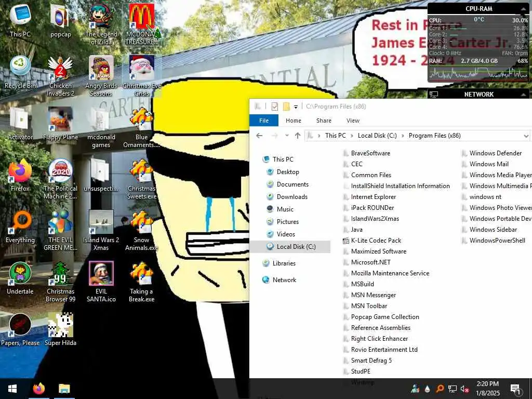The width and height of the screenshot is (532, 399).
Task: Open the popcap desktop shortcut
Action: (x=60, y=20)
